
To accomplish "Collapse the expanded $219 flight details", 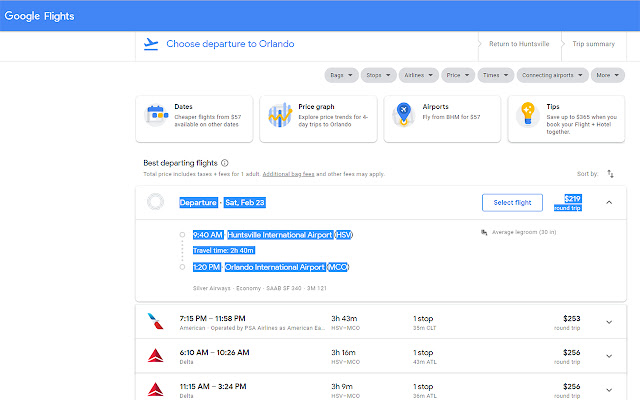I will coord(609,202).
